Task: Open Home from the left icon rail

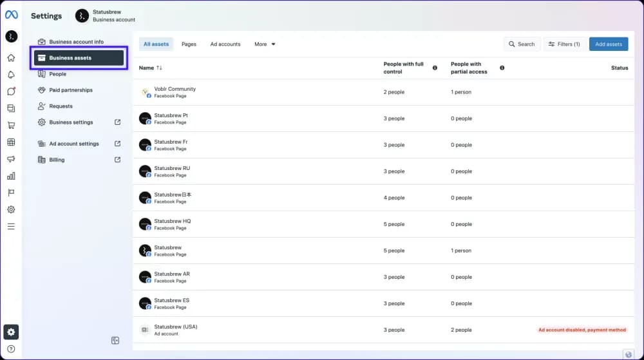Action: point(11,58)
